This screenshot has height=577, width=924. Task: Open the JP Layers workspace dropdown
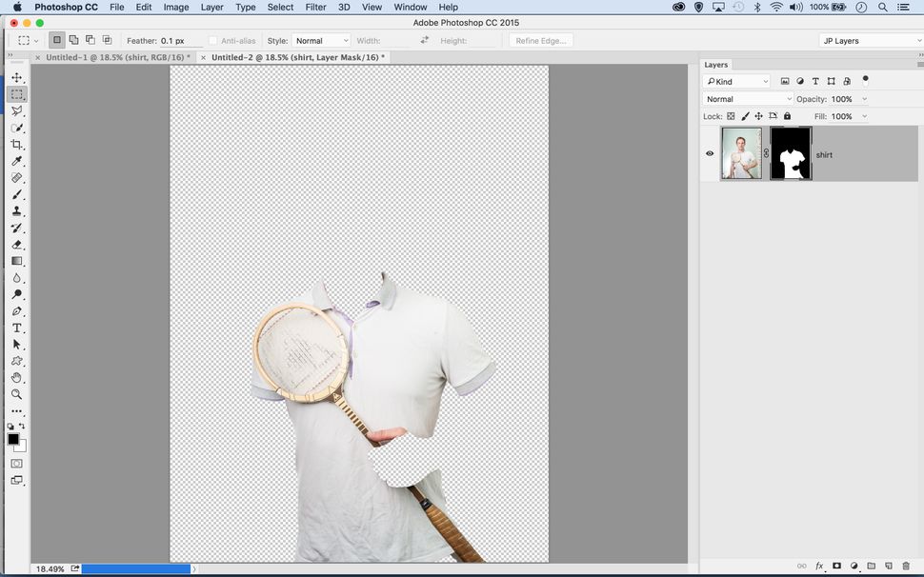point(867,40)
